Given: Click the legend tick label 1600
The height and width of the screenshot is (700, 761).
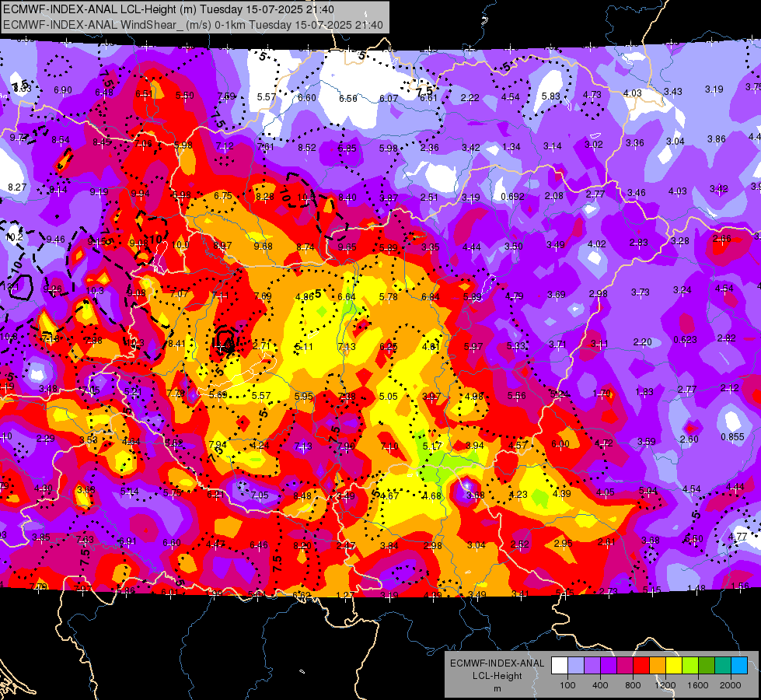Looking at the screenshot, I should tap(698, 685).
